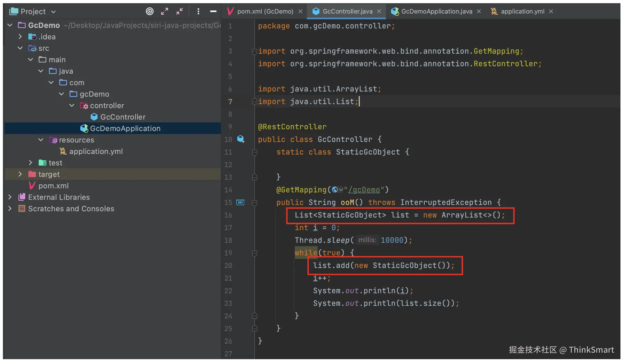
Task: Switch to the GcDemoApplication.java tab
Action: point(436,11)
